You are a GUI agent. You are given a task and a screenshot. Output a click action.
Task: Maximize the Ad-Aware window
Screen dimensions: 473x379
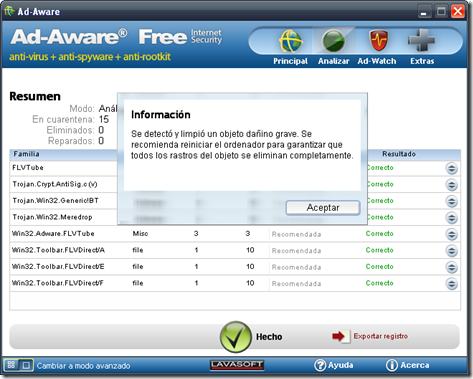(441, 12)
